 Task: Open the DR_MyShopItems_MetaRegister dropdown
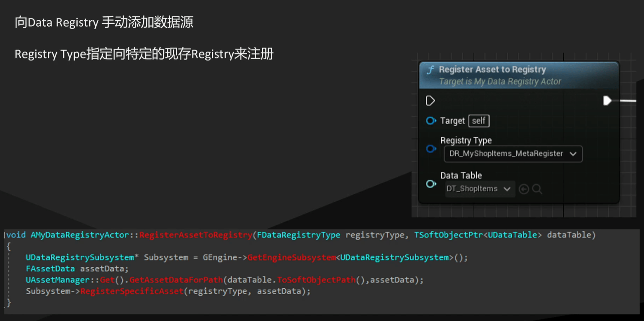(x=506, y=154)
